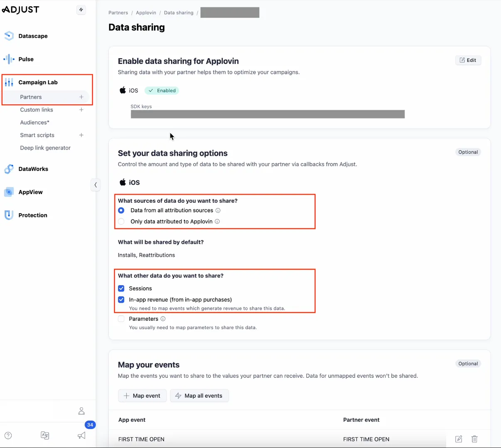Screen dimensions: 501x448
Task: Edit the FIRST TIME OPEN mapping
Action: coord(458,439)
